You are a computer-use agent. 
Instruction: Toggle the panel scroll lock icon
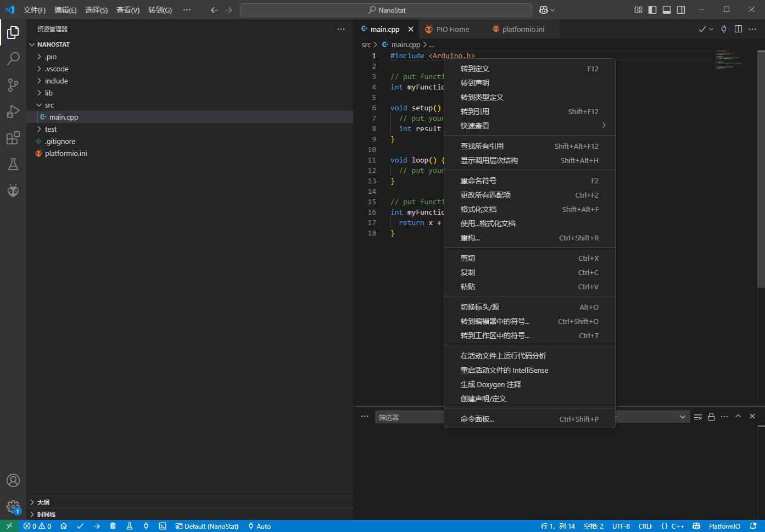click(x=711, y=417)
